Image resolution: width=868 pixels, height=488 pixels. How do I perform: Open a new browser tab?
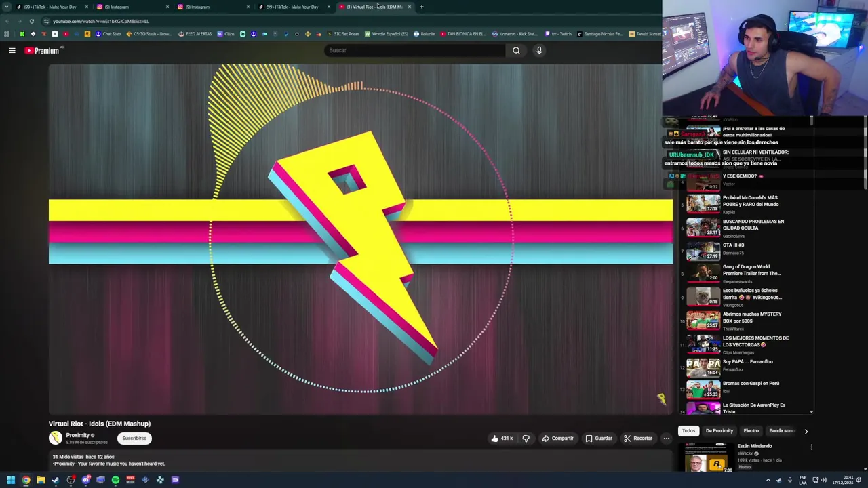click(422, 7)
